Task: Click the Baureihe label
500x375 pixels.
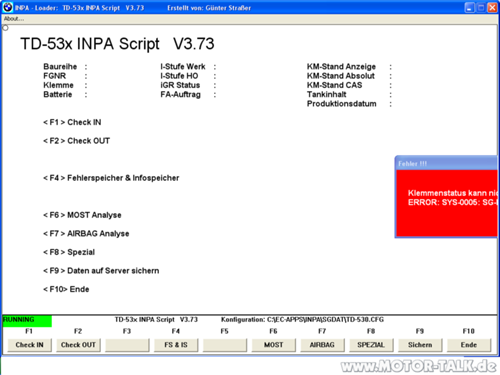Action: click(x=60, y=67)
